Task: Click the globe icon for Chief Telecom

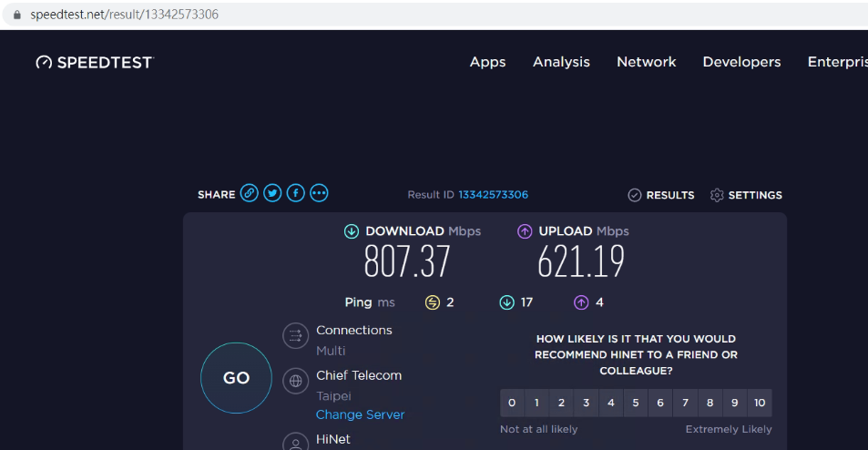Action: (296, 381)
